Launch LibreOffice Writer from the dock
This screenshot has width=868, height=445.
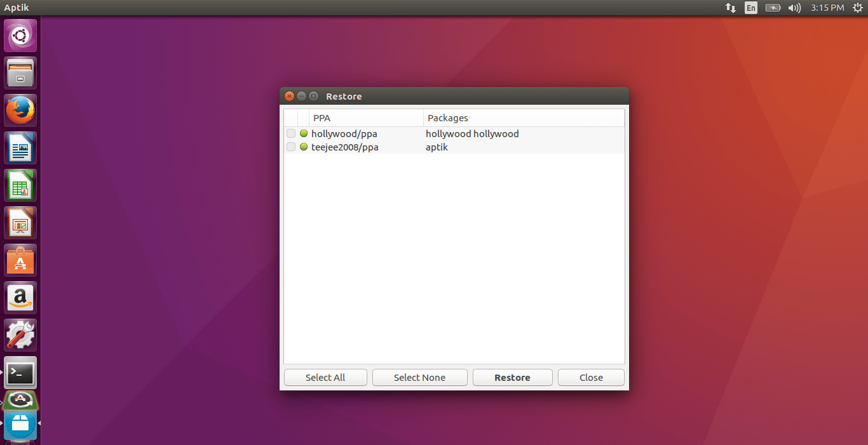coord(20,147)
